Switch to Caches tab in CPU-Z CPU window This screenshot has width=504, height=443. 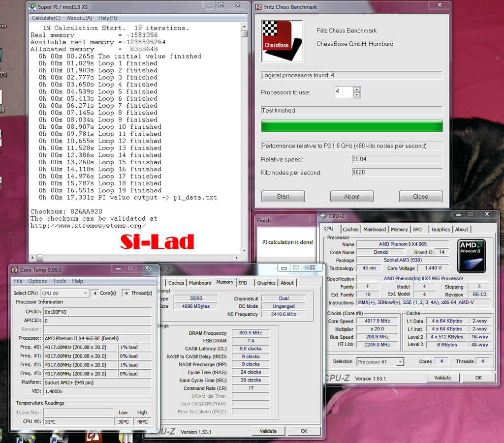[x=350, y=229]
